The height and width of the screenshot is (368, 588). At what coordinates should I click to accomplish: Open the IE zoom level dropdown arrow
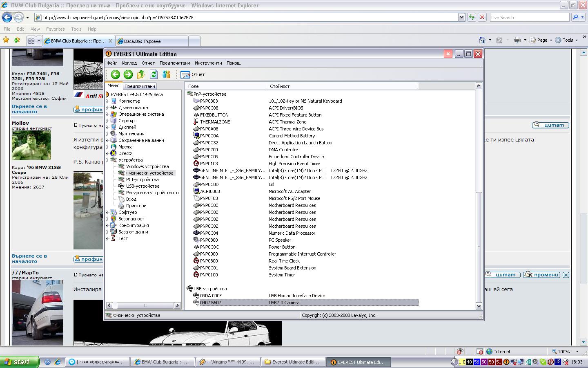coord(577,352)
